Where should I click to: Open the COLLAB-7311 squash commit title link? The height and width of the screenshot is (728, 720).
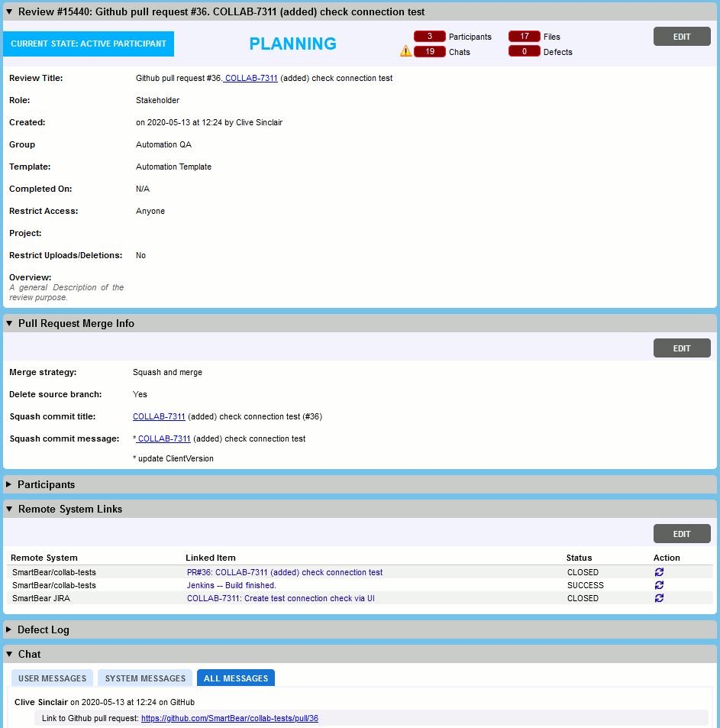(158, 416)
